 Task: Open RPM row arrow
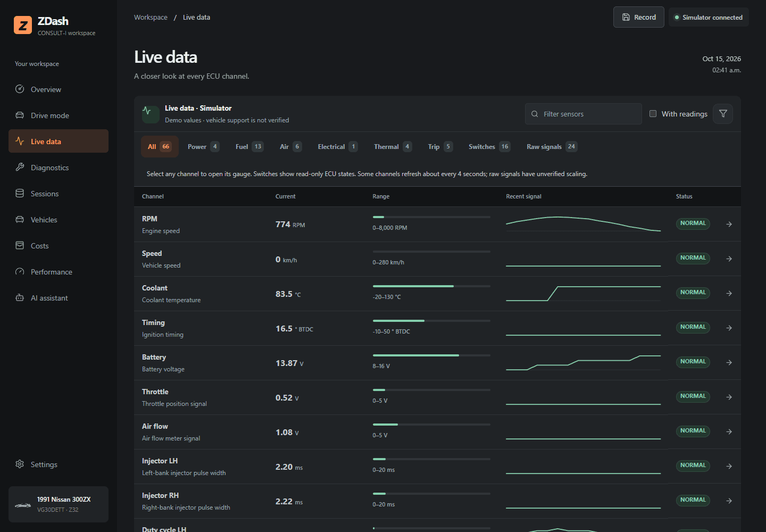(729, 224)
